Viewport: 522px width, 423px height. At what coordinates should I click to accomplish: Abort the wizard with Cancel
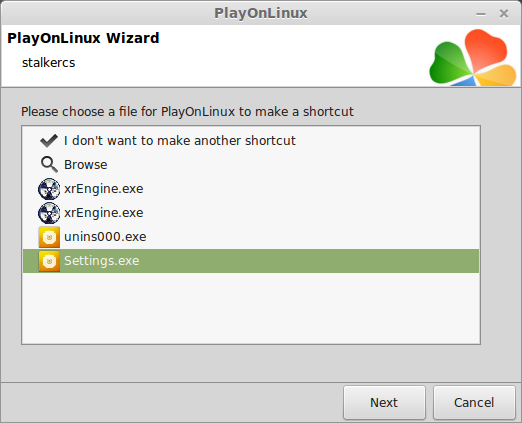[474, 402]
